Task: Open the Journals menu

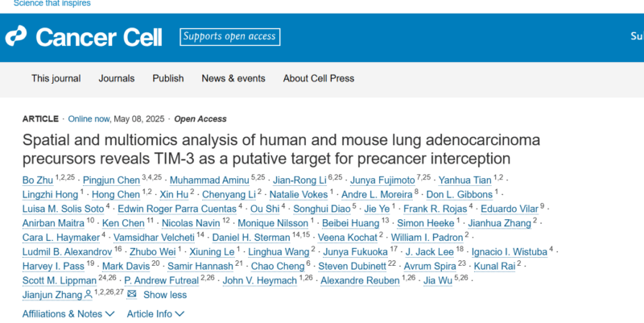Action: (x=116, y=78)
